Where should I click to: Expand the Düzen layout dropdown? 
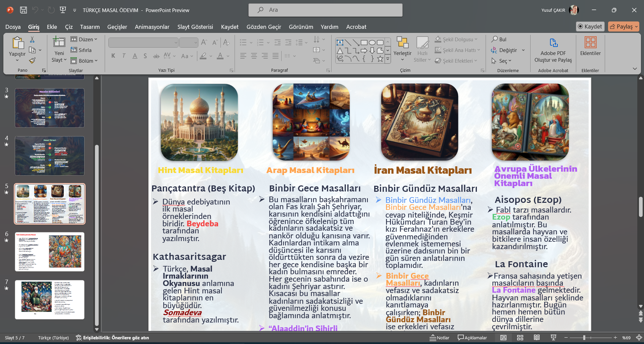point(84,39)
